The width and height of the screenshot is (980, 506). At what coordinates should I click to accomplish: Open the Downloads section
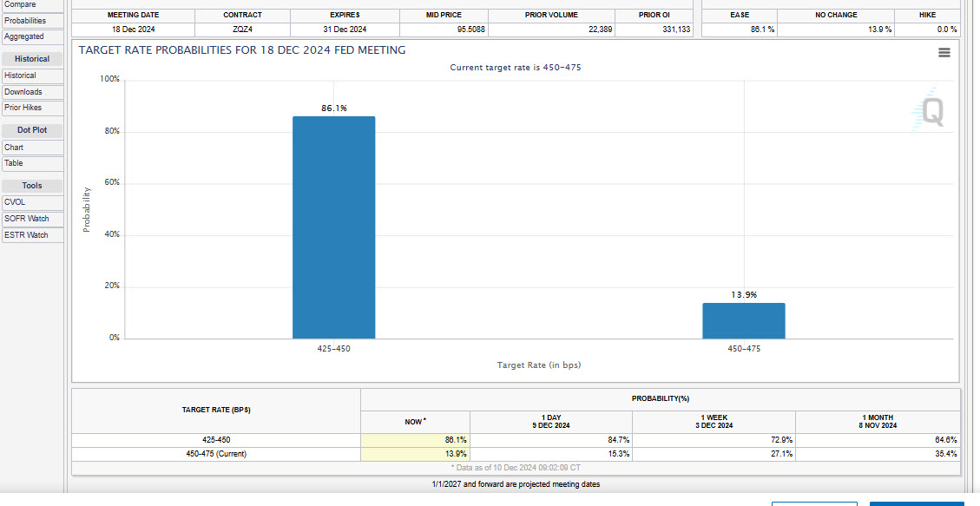(31, 91)
